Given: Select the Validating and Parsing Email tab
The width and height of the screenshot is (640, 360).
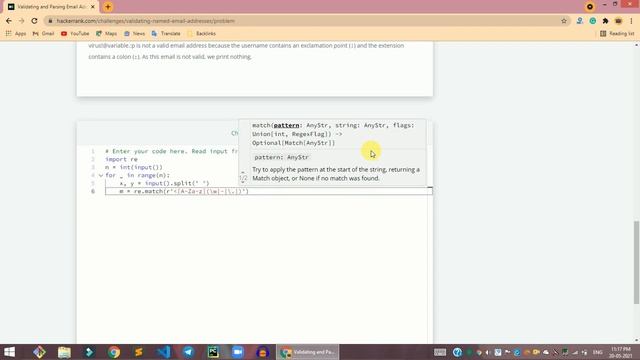Looking at the screenshot, I should 51,7.
